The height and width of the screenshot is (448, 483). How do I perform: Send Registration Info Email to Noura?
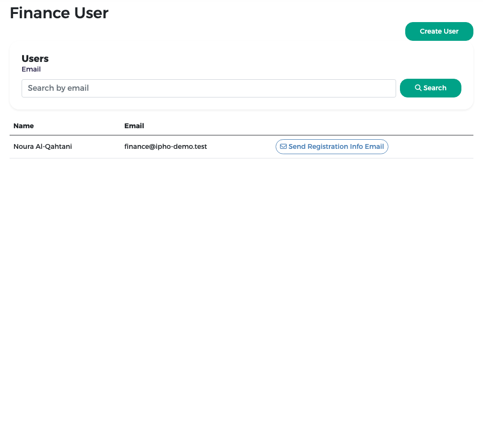pos(332,146)
